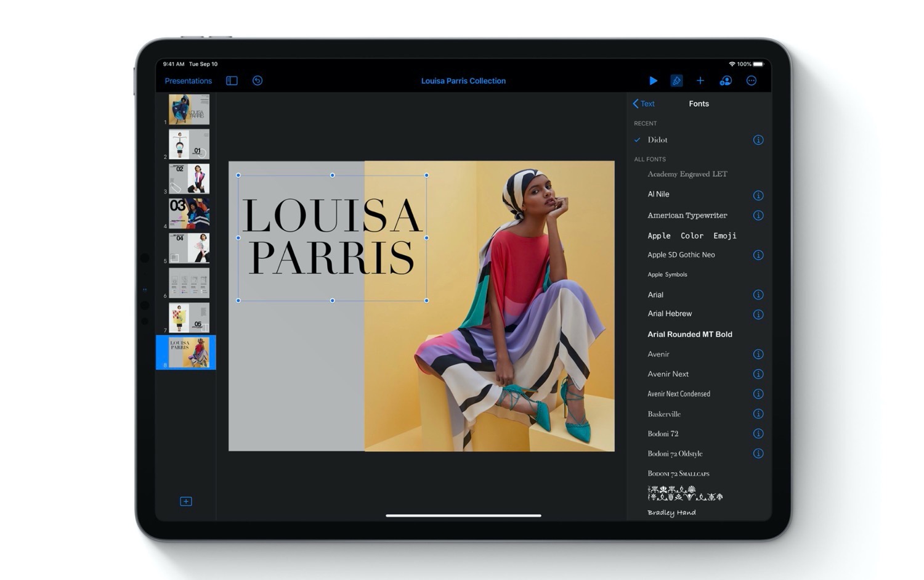
Task: Go to slide 3 thumbnail
Action: tap(189, 179)
